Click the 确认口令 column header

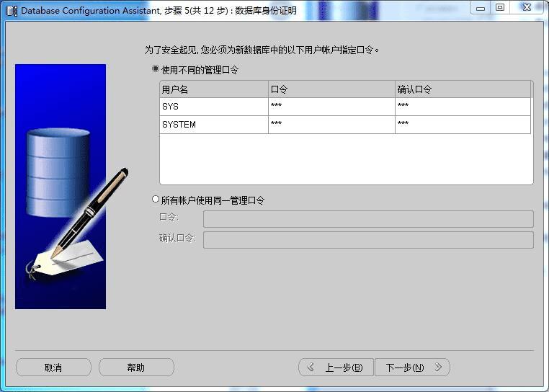point(463,89)
